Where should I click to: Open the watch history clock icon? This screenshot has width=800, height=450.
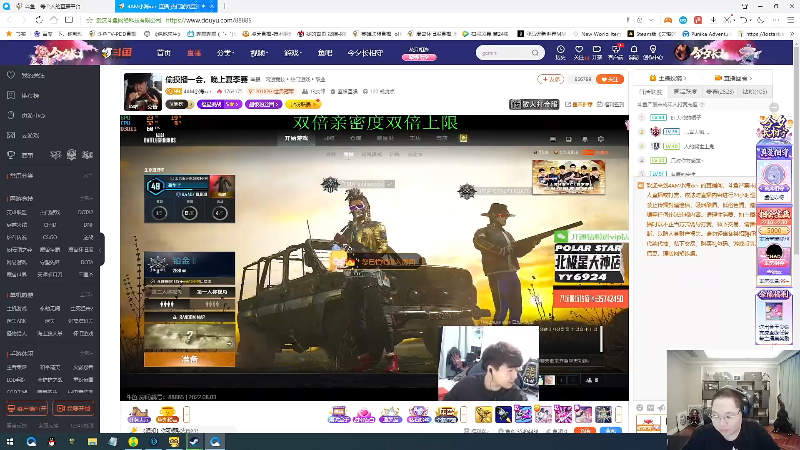(x=560, y=49)
